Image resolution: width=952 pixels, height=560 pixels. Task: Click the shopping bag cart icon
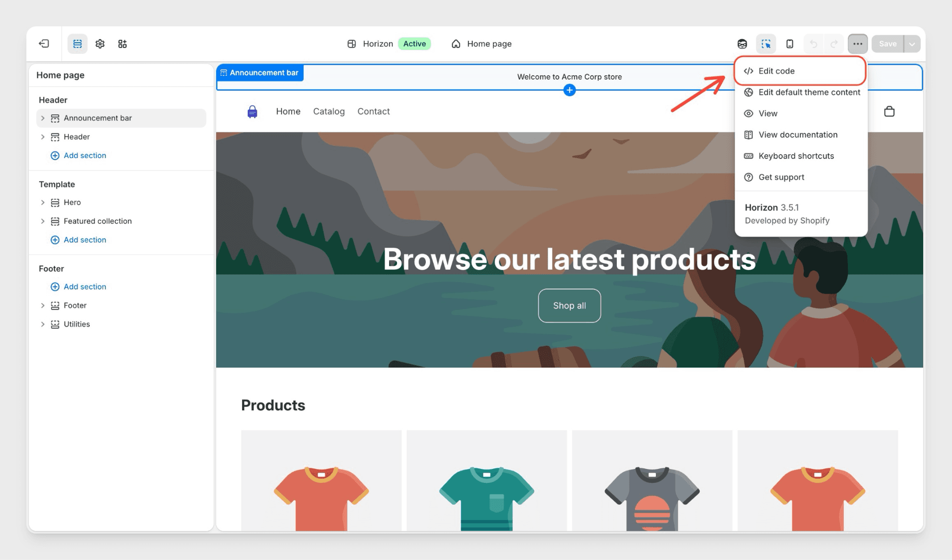tap(889, 112)
